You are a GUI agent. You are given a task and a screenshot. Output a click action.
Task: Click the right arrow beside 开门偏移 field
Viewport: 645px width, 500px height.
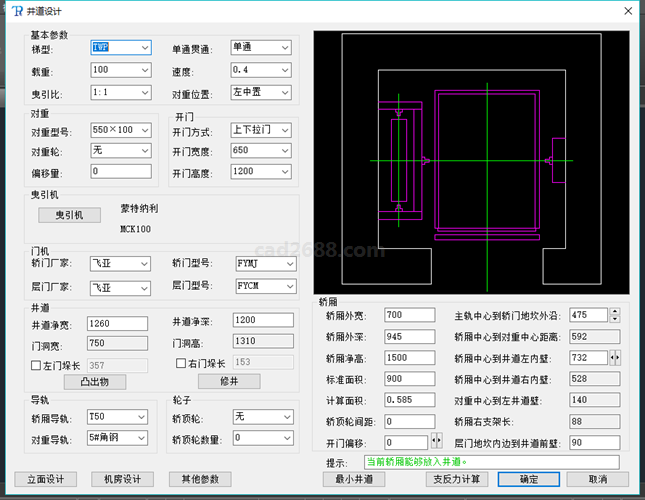[438, 440]
